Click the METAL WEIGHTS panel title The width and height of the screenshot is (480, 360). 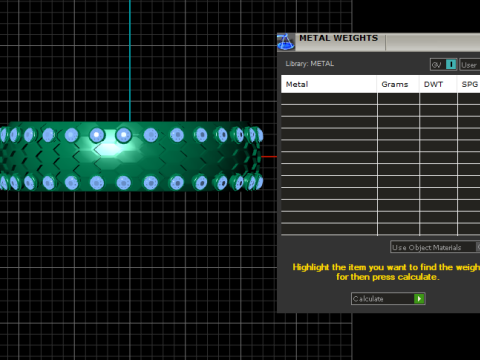339,38
